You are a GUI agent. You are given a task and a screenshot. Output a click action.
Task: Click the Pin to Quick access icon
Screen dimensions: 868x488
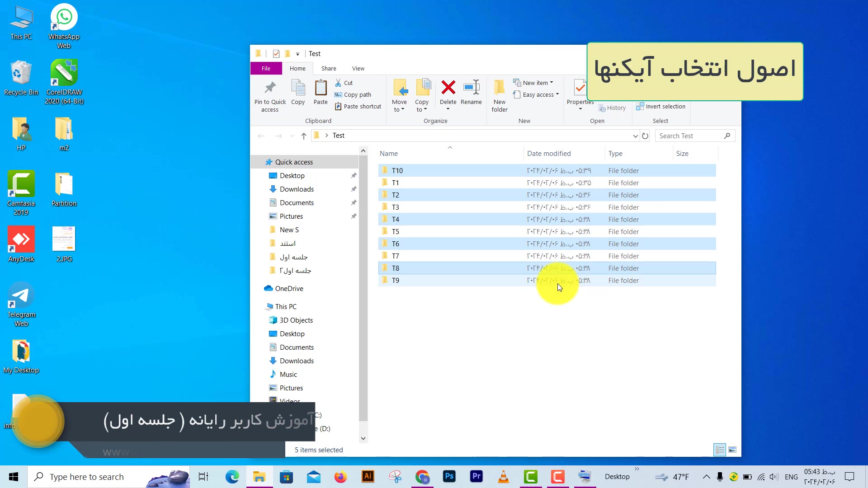(270, 88)
